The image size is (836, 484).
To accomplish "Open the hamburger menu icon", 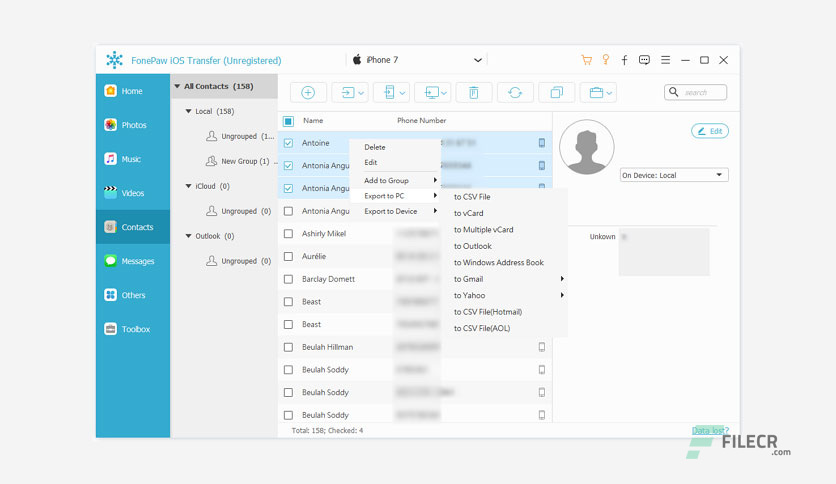I will coord(665,60).
